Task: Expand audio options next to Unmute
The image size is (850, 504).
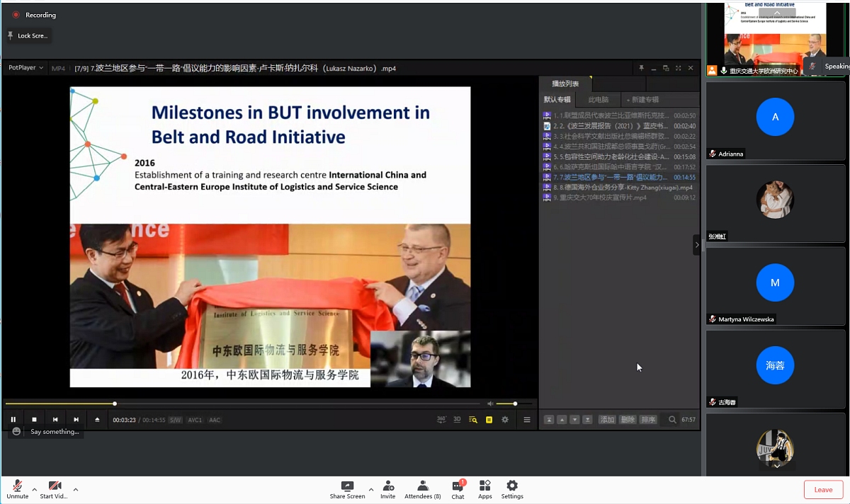Action: (x=34, y=489)
